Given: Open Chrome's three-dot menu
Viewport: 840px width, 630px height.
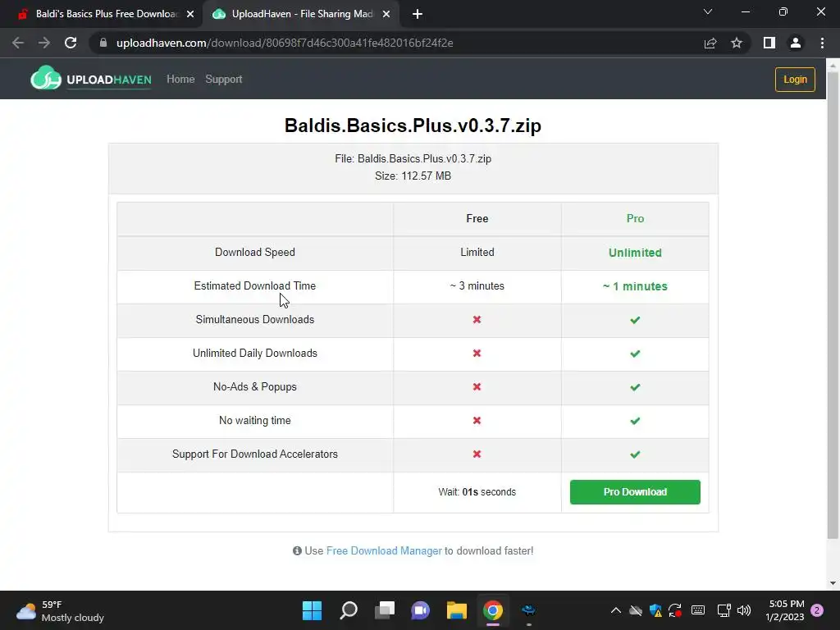Looking at the screenshot, I should (822, 43).
